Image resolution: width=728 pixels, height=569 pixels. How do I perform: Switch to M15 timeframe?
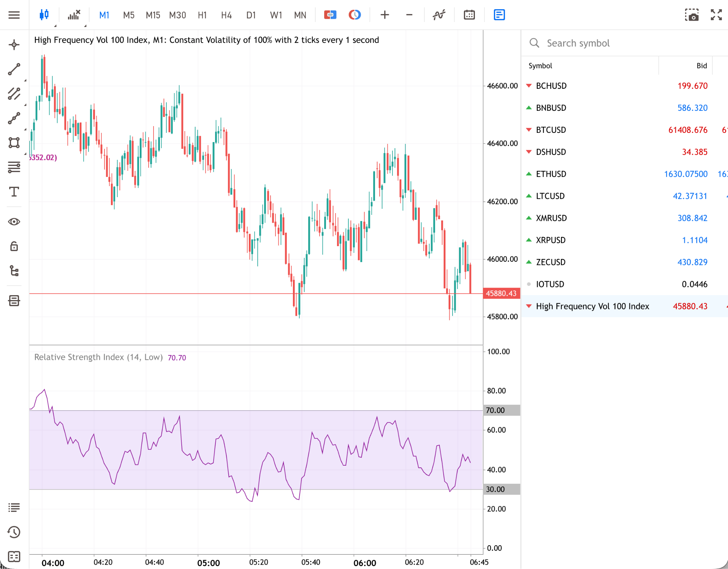[x=153, y=15]
